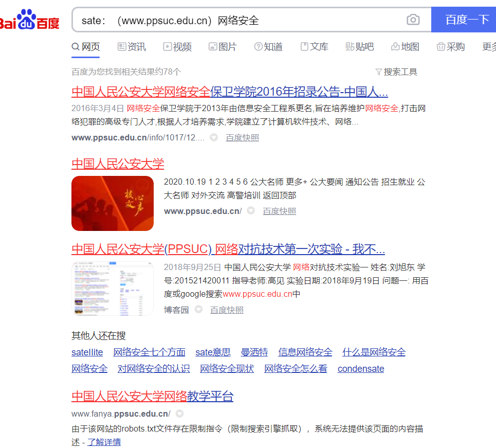Screen dimensions: 496x448
Task: Click the 百度为您找到相关结果约78个 text
Action: [x=126, y=72]
